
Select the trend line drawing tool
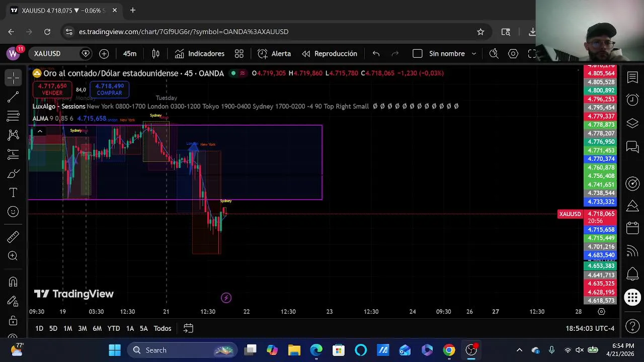point(13,97)
